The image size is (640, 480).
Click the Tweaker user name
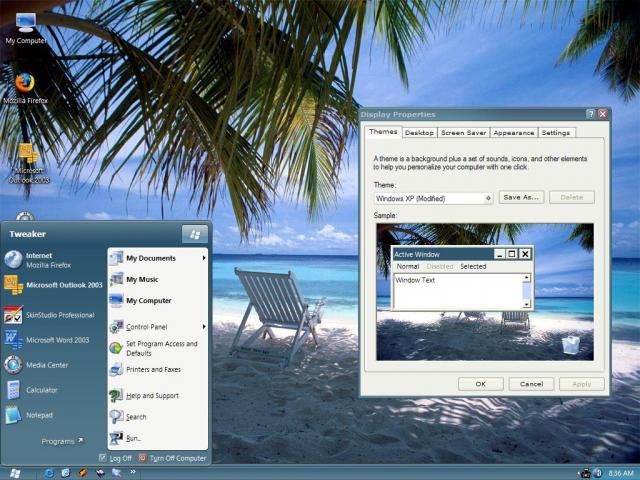[27, 234]
